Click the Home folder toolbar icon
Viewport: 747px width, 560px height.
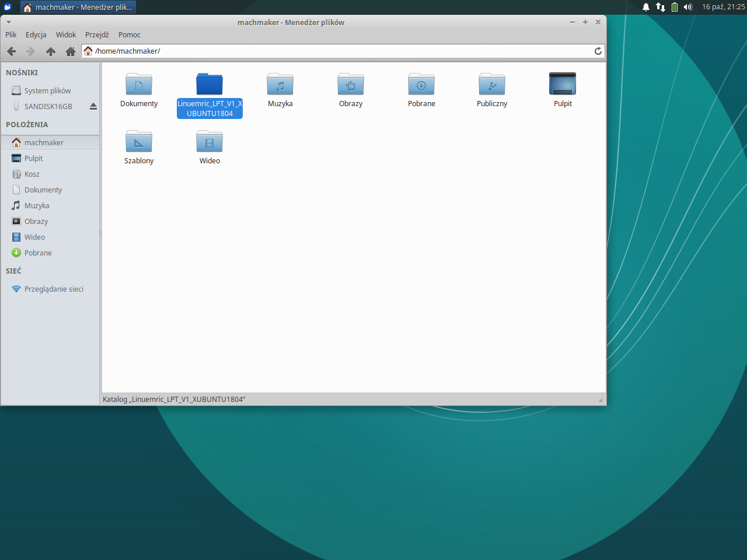(x=71, y=51)
